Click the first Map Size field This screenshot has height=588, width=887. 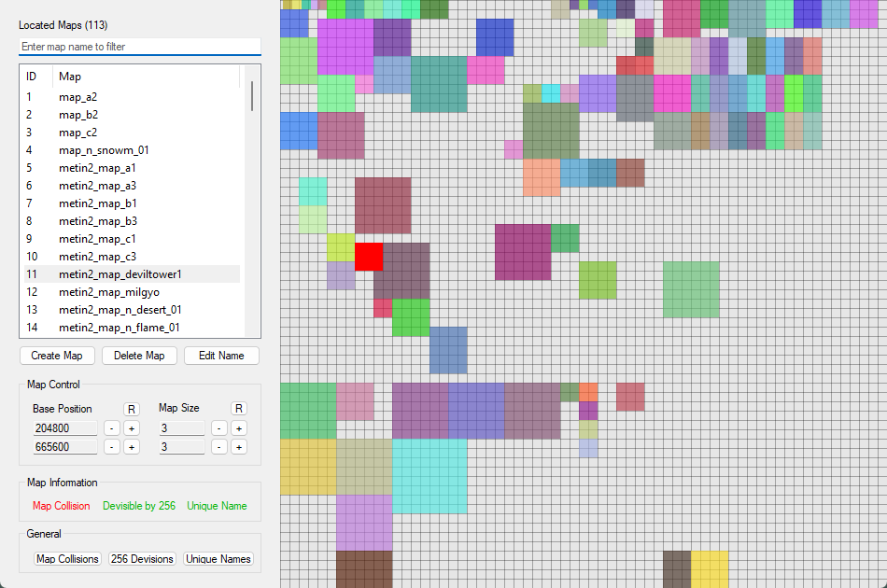181,428
